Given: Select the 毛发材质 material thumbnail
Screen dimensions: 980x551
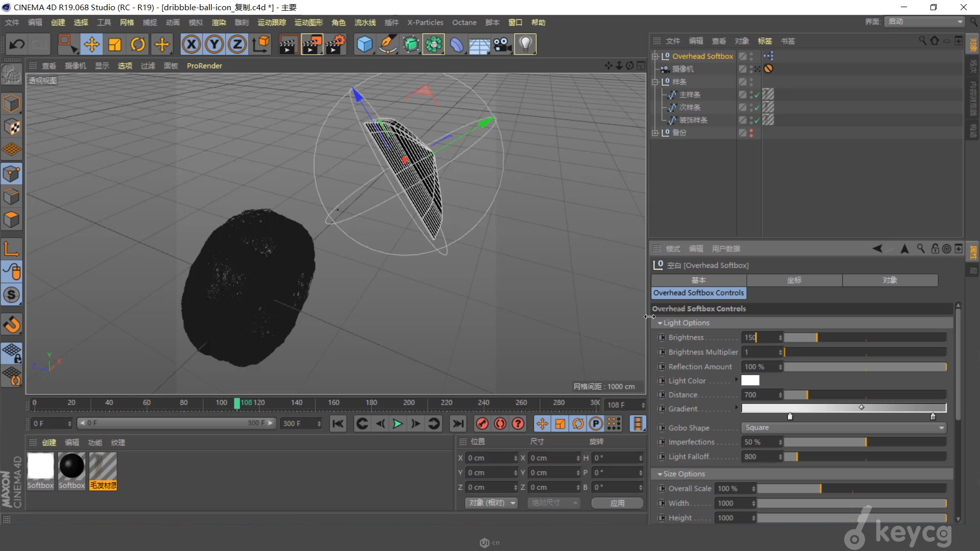Looking at the screenshot, I should click(103, 471).
